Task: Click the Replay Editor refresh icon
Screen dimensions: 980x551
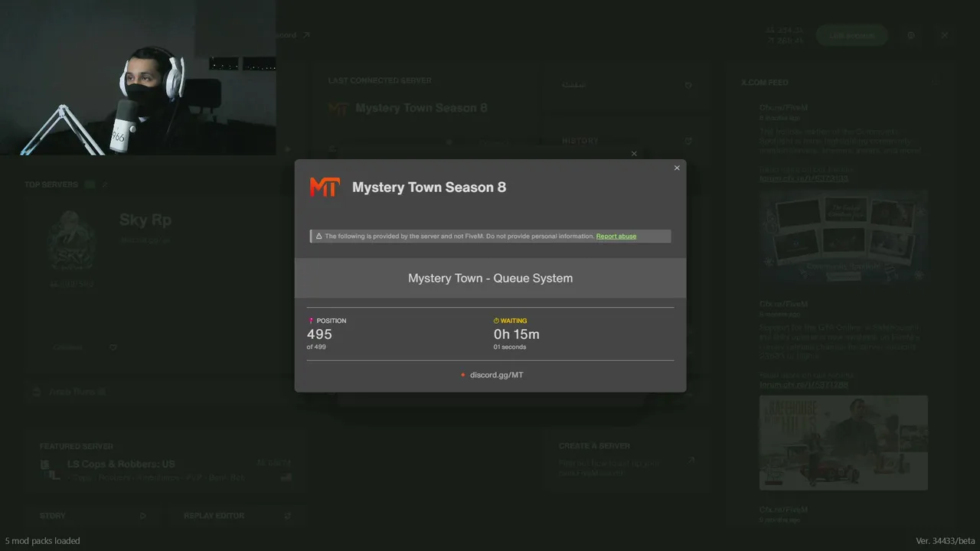Action: coord(287,516)
